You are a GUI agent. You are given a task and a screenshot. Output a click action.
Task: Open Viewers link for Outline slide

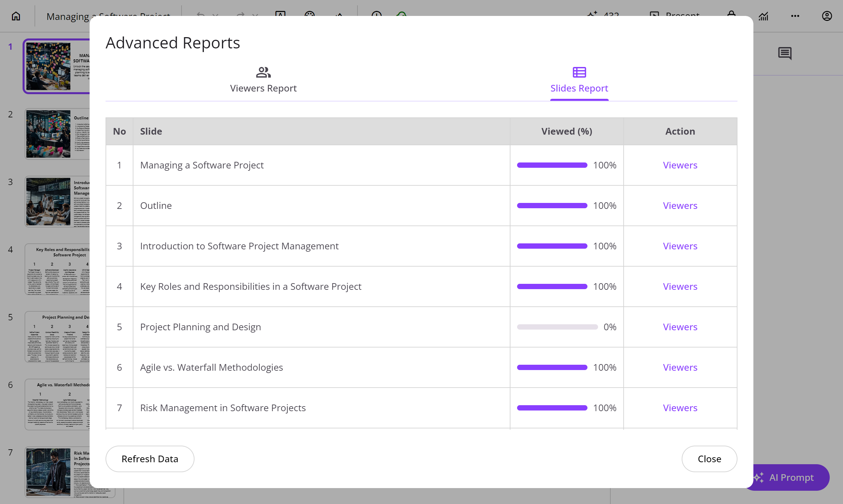coord(680,206)
